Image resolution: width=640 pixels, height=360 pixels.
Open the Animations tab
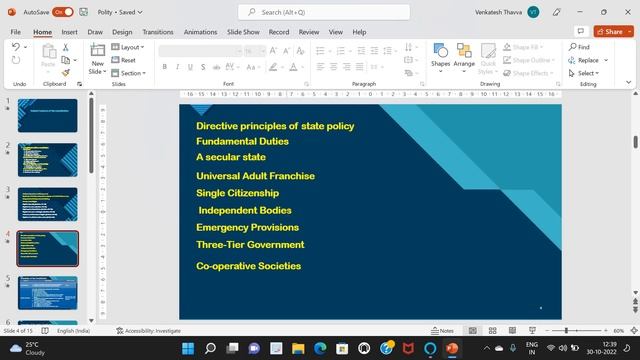(200, 32)
